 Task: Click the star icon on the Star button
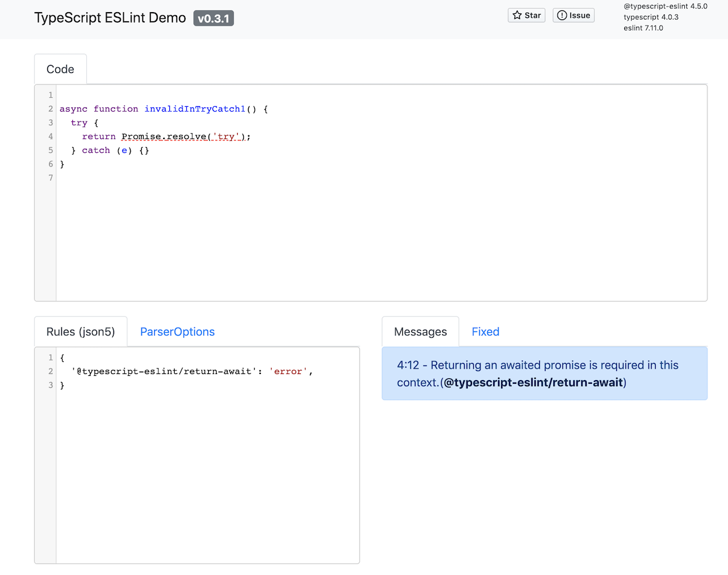(517, 15)
